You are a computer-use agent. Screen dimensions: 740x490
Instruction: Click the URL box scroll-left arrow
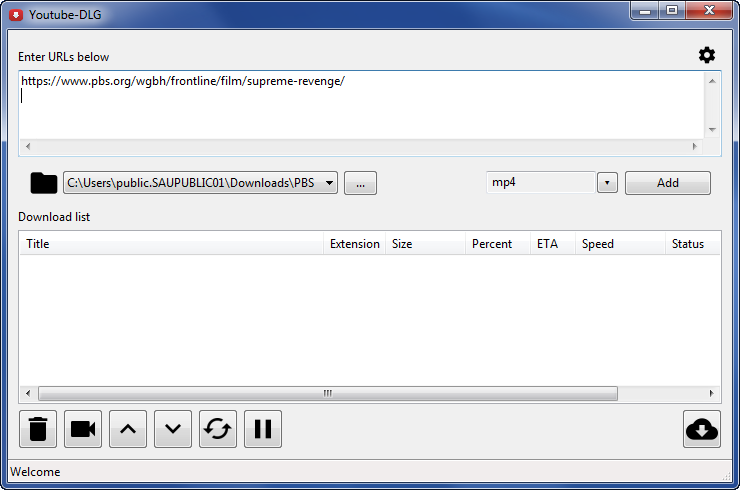(28, 146)
